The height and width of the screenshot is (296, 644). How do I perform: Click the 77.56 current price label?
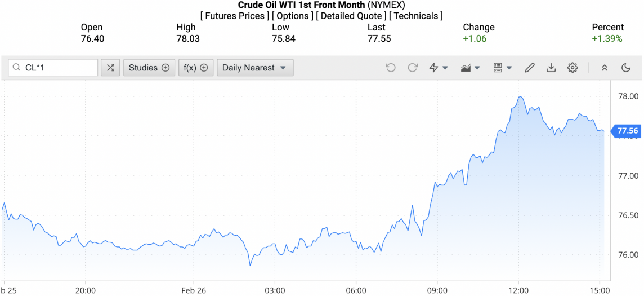click(x=627, y=131)
